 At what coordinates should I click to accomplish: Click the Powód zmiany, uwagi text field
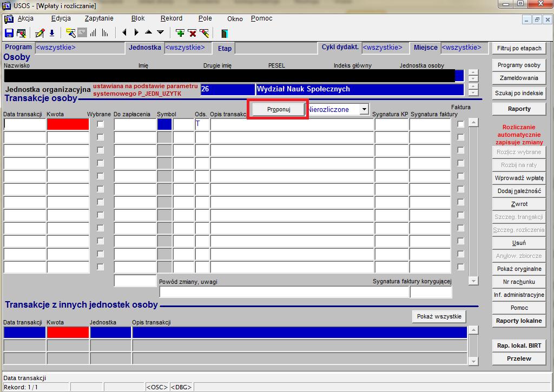pyautogui.click(x=284, y=292)
